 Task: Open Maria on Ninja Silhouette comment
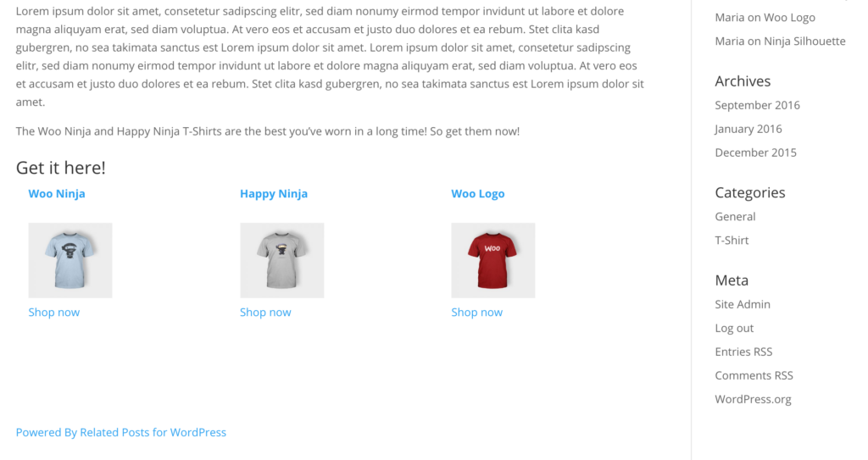pos(780,41)
